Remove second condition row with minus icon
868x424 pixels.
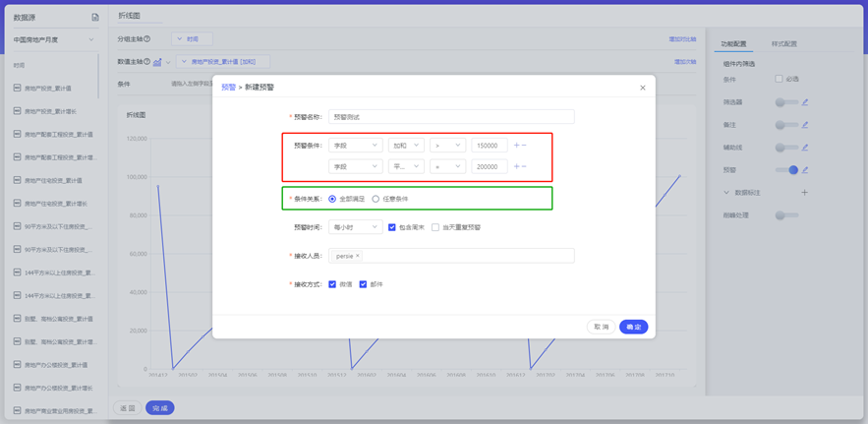pyautogui.click(x=524, y=167)
